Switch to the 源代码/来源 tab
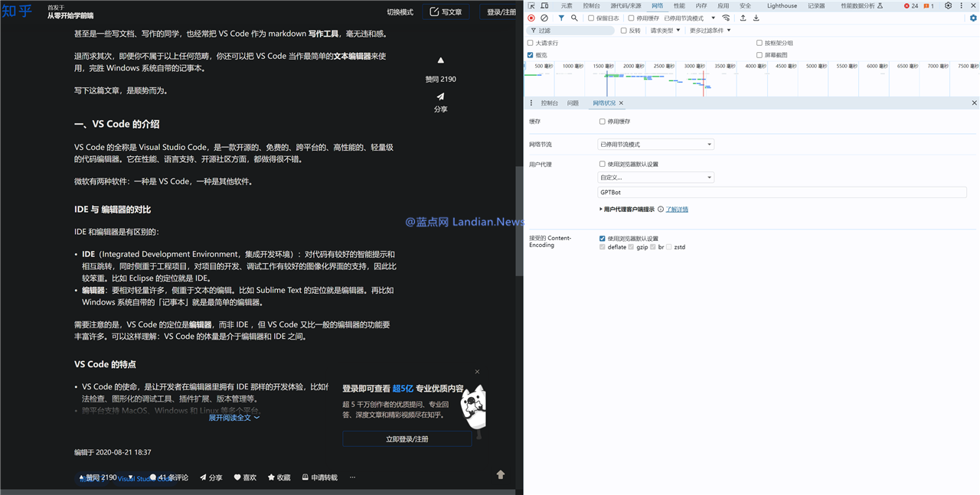980x495 pixels. 626,5
